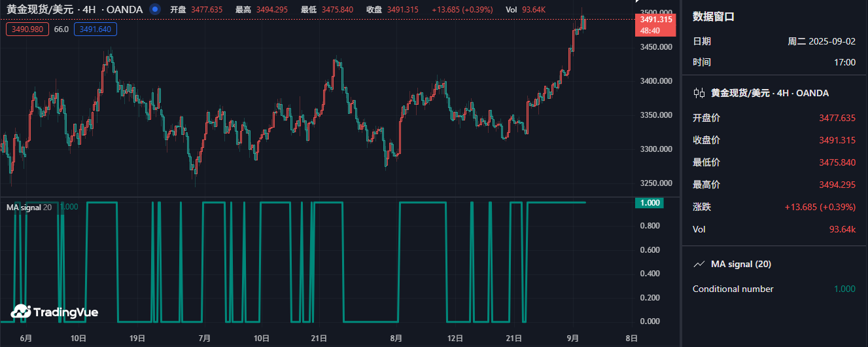The image size is (868, 347).
Task: Select the MA signal 20 indicator legend
Action: click(x=29, y=207)
